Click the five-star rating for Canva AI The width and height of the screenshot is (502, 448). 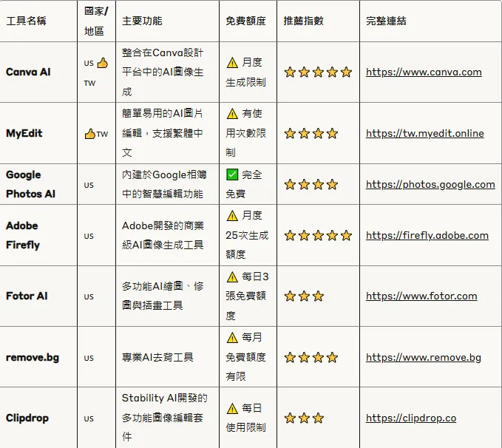(x=318, y=72)
